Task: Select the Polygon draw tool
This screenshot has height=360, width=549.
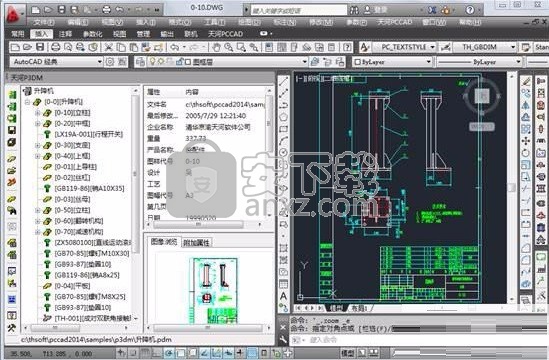Action: (283, 117)
